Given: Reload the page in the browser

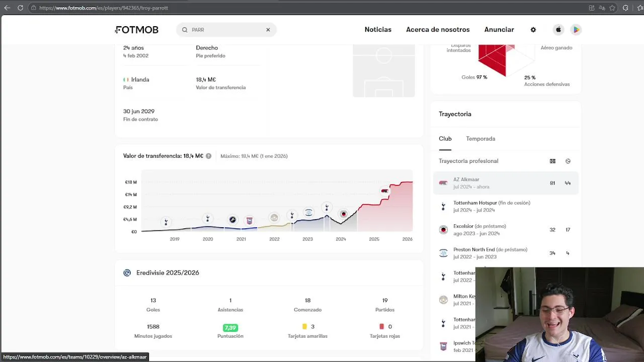Looking at the screenshot, I should tap(20, 8).
